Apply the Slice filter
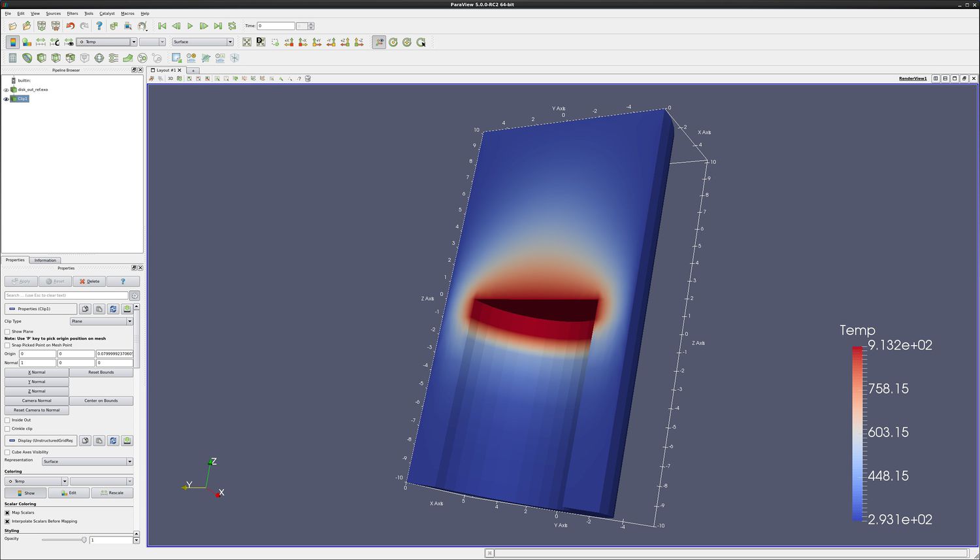Screen dimensions: 980x560 click(x=56, y=58)
